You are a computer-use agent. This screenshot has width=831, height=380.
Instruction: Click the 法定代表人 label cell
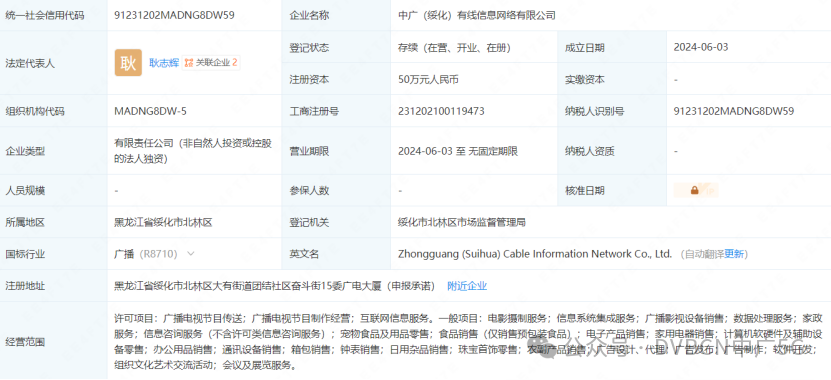(54, 63)
